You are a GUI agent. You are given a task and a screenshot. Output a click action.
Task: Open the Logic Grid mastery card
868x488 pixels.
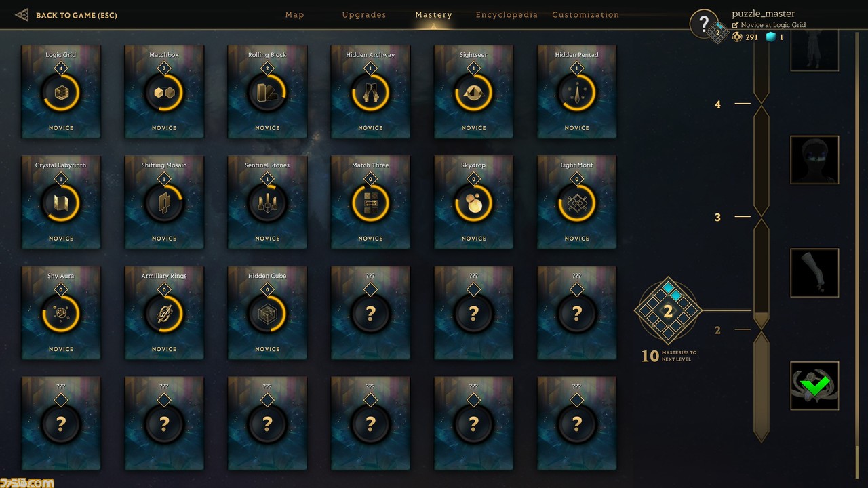61,91
